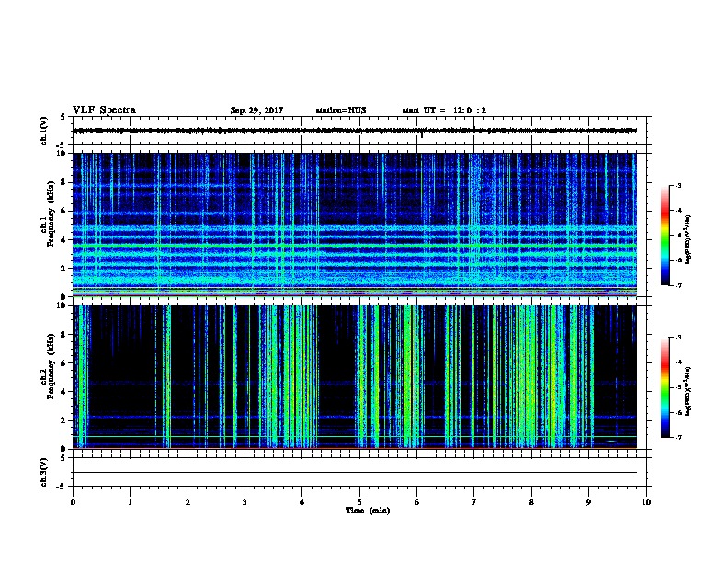
Task: Click time axis tick label '1'
Action: pos(130,502)
